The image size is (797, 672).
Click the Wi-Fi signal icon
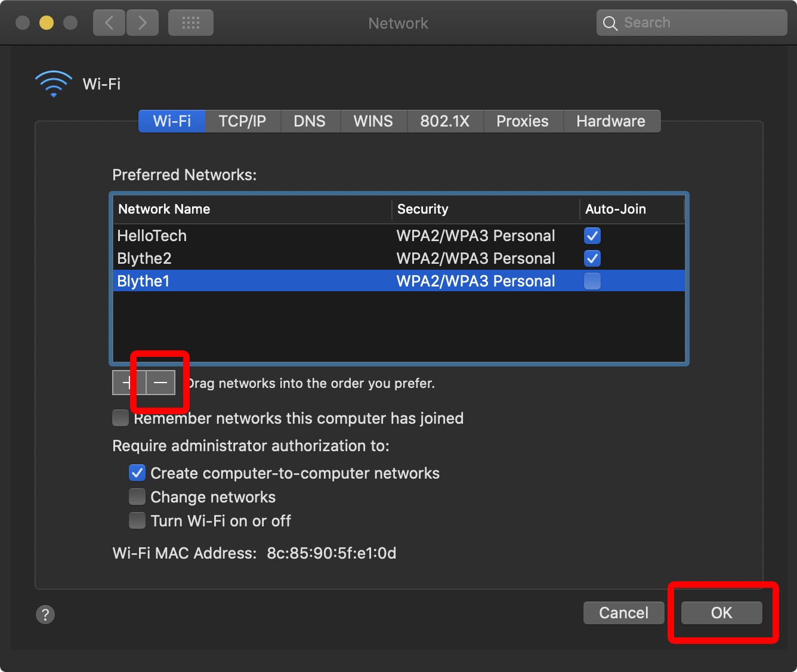[52, 82]
